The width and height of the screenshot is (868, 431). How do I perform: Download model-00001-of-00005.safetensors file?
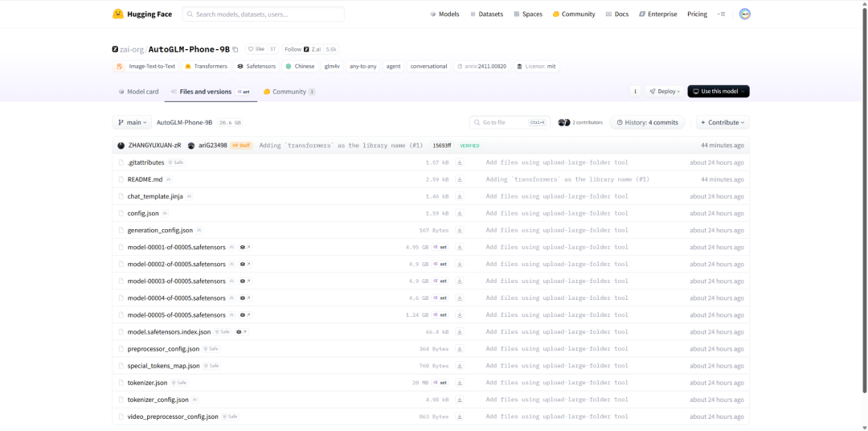tap(460, 247)
